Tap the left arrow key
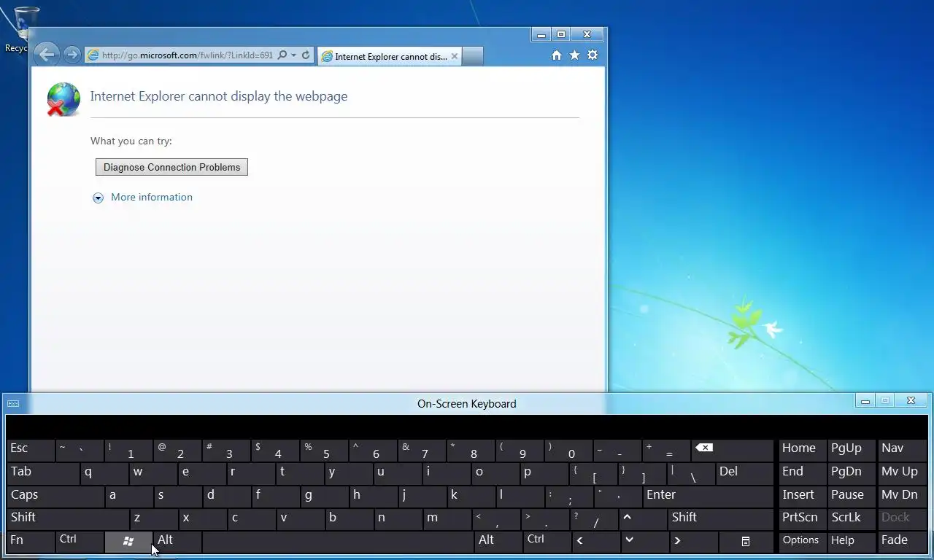The image size is (934, 560). (597, 542)
